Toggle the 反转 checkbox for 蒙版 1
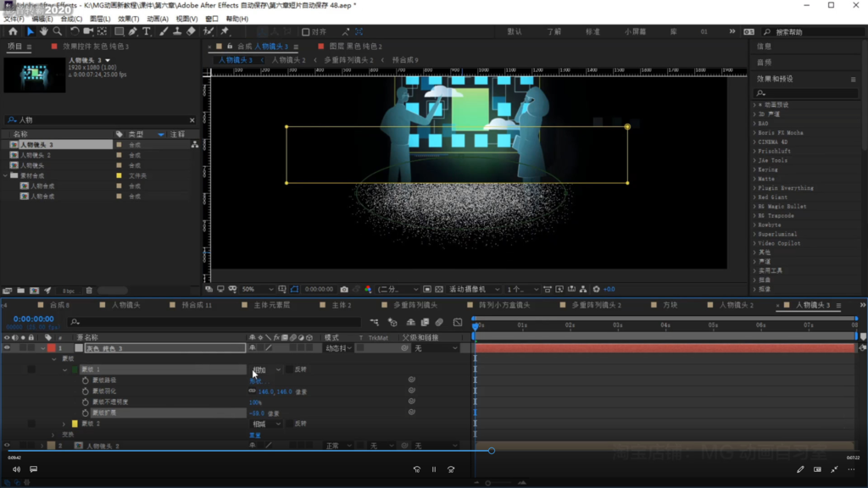Screen dimensions: 868x488 tap(290, 369)
